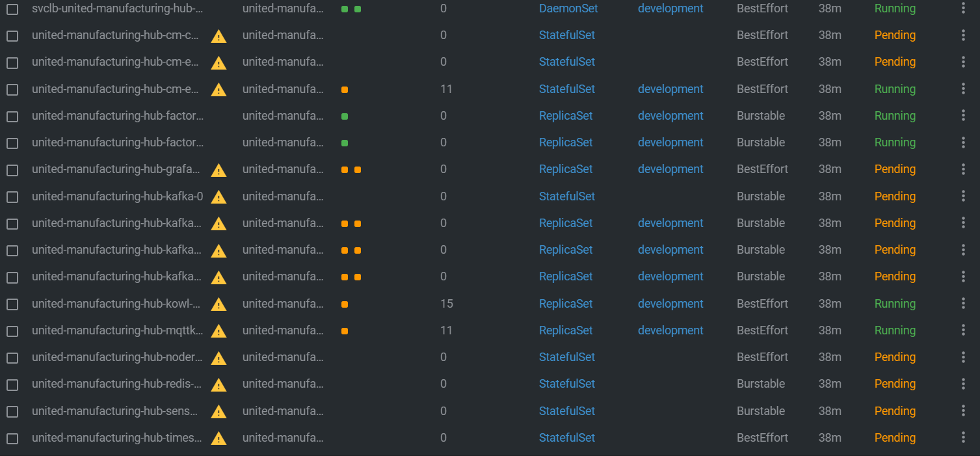Click the warning icon on hub-sens pod
Viewport: 980px width, 456px height.
[219, 412]
